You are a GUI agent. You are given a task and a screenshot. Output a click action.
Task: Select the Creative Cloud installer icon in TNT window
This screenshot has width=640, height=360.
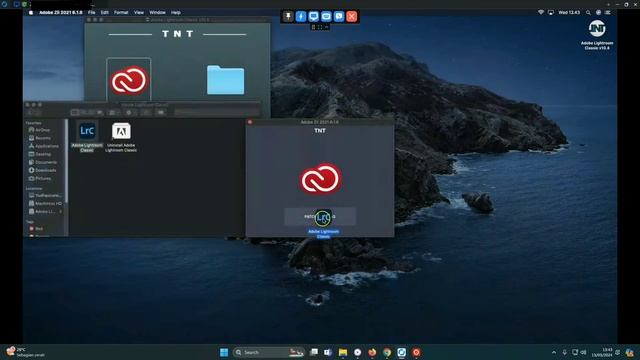(x=129, y=80)
